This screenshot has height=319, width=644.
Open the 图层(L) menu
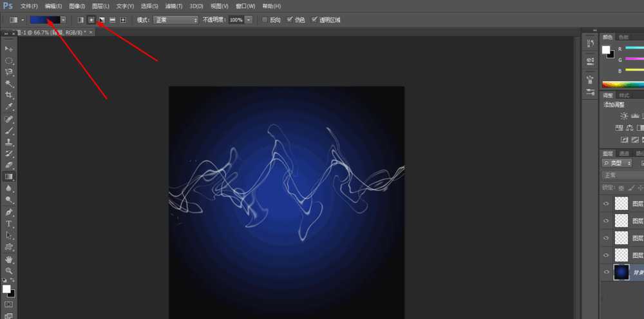[100, 6]
